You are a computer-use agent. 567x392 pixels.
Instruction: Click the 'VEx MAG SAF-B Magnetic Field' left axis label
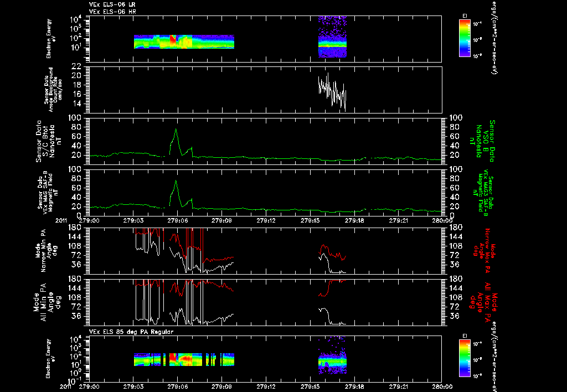pos(48,193)
